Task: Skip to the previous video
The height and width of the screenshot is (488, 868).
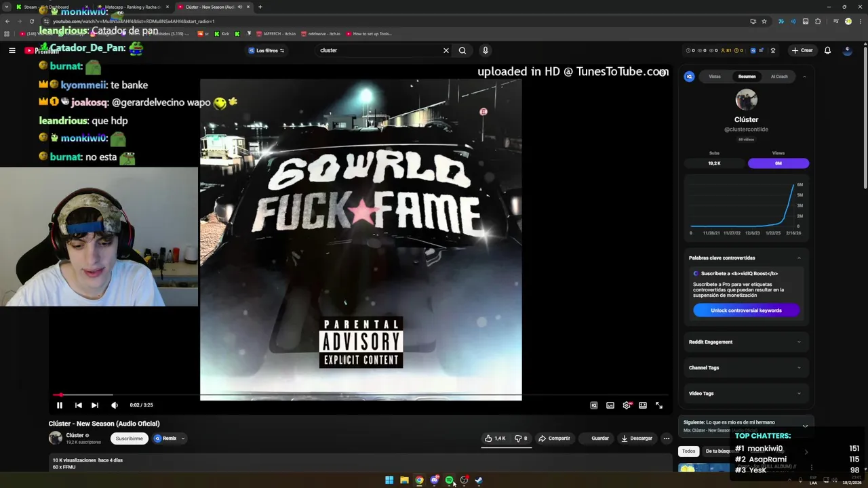Action: pos(79,405)
